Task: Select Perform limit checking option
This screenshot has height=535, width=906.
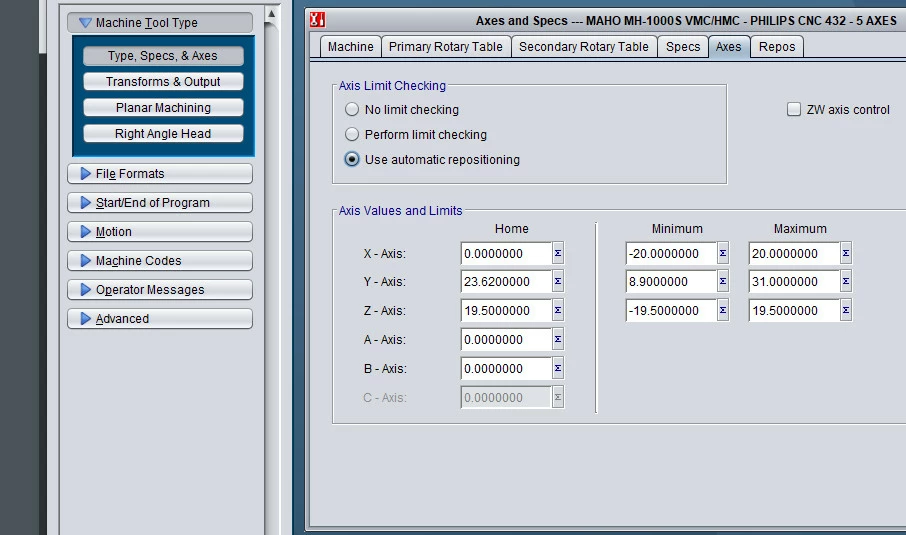Action: tap(352, 134)
